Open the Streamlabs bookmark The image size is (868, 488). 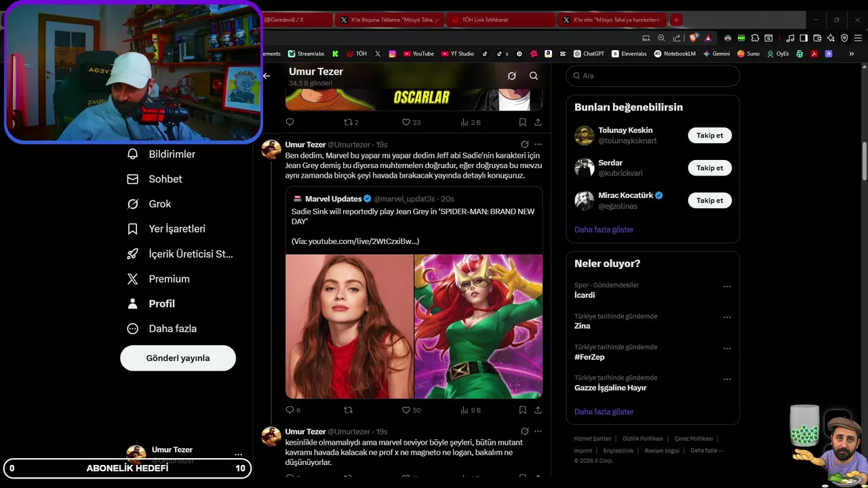(x=306, y=54)
